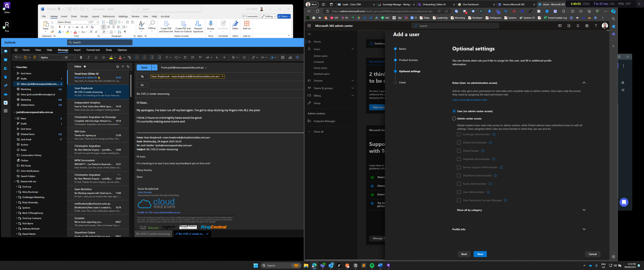
Task: Open the Mailings tab in Word
Action: [x=123, y=16]
